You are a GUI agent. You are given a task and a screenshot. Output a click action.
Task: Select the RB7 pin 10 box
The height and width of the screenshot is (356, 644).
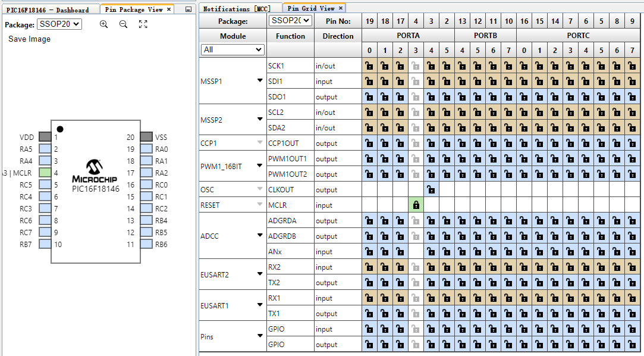tap(45, 244)
